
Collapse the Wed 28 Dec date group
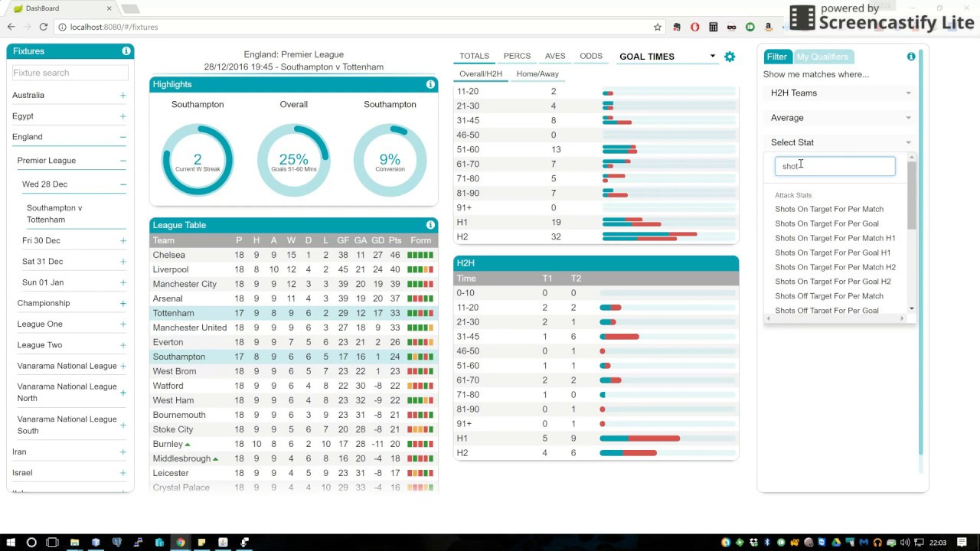tap(122, 184)
